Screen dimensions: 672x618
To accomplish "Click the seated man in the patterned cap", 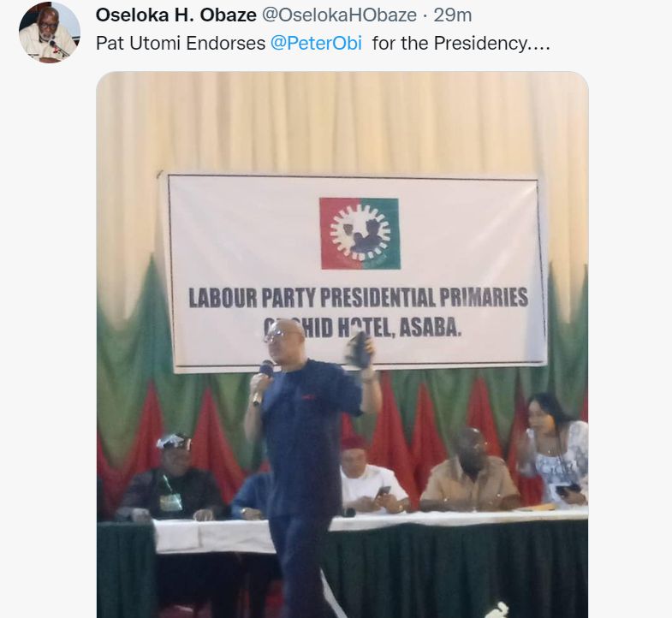I will click(171, 477).
